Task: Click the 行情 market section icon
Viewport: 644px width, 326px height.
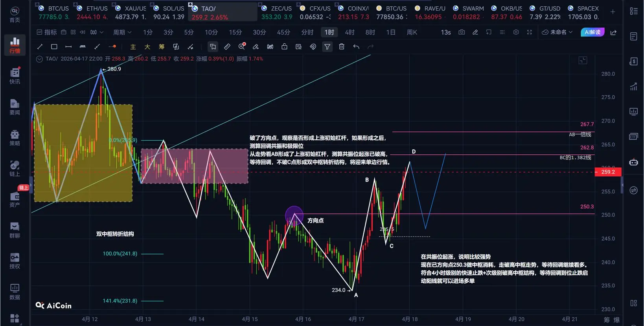Action: pyautogui.click(x=15, y=45)
